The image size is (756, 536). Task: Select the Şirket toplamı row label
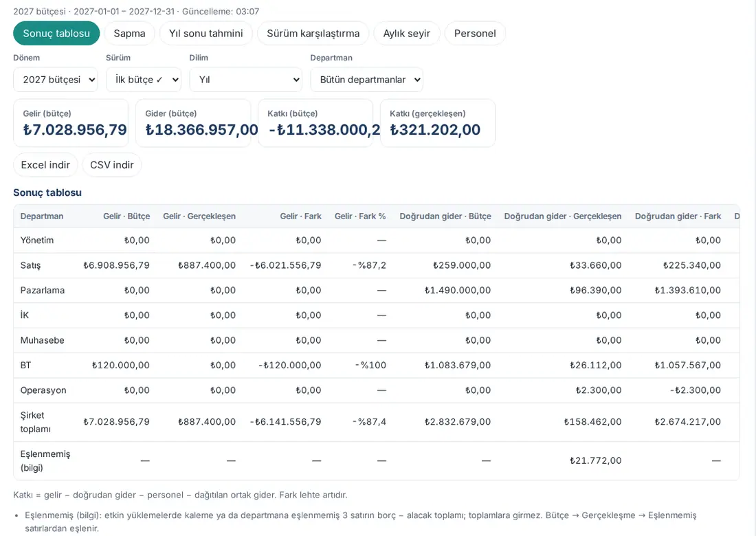click(35, 422)
